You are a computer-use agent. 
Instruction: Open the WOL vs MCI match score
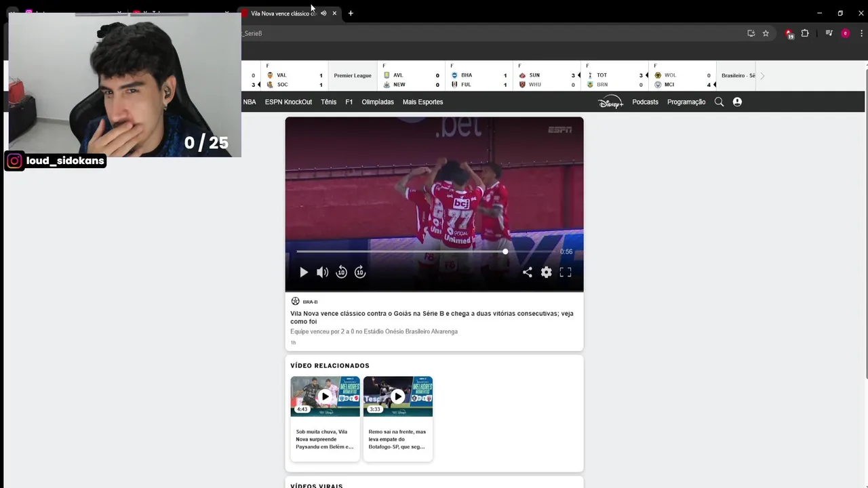(x=682, y=75)
